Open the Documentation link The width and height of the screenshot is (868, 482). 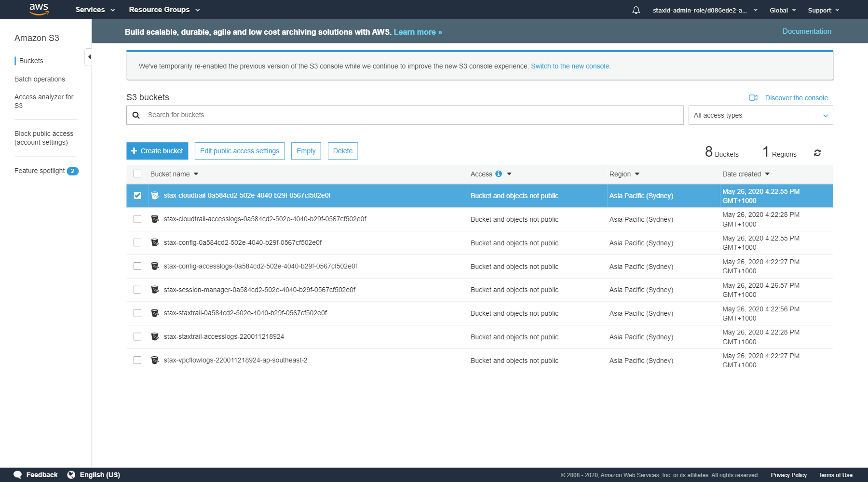coord(807,31)
